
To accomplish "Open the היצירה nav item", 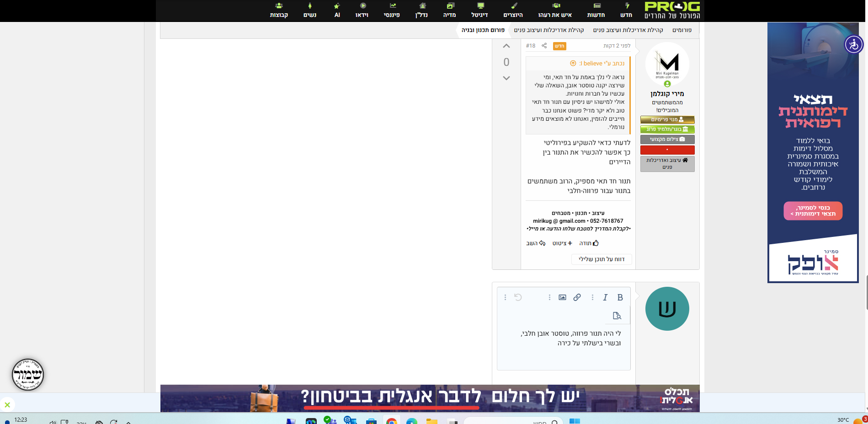I will click(x=513, y=11).
